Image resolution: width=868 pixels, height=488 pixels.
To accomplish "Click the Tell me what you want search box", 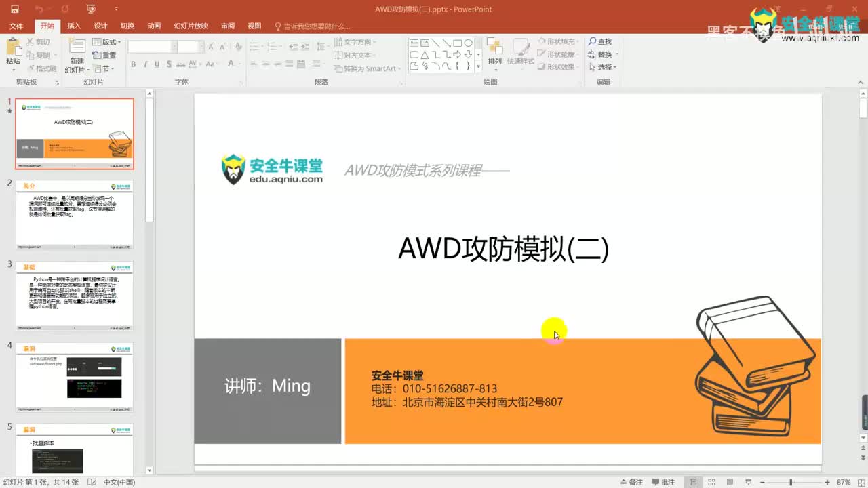I will [x=313, y=26].
